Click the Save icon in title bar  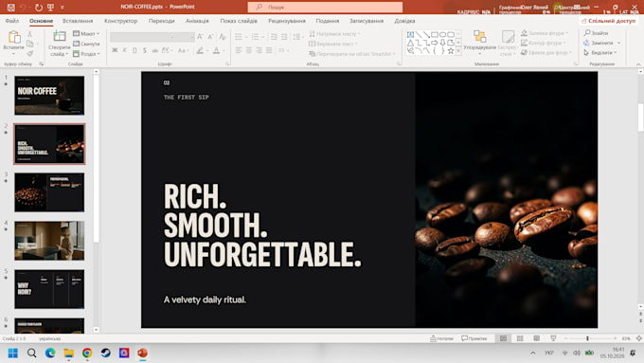[x=11, y=7]
